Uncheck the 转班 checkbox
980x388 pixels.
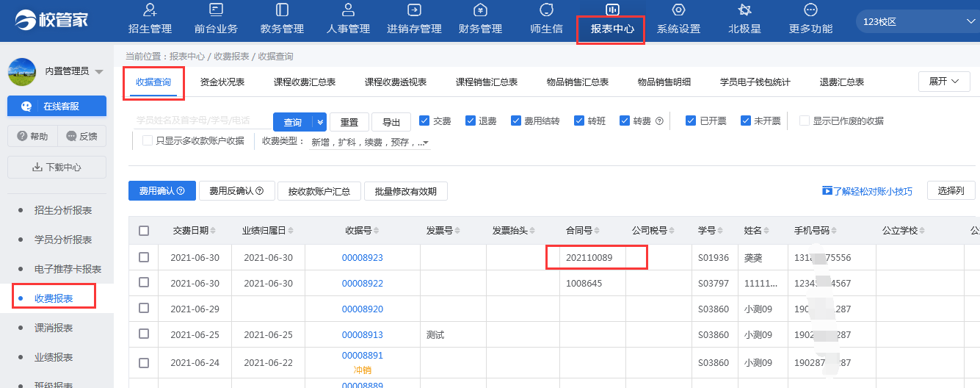click(579, 121)
